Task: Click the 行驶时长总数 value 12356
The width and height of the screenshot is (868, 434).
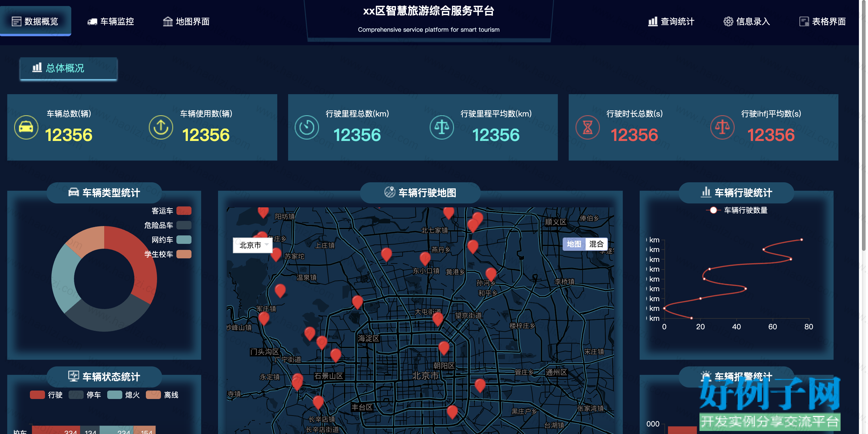Action: pos(634,135)
